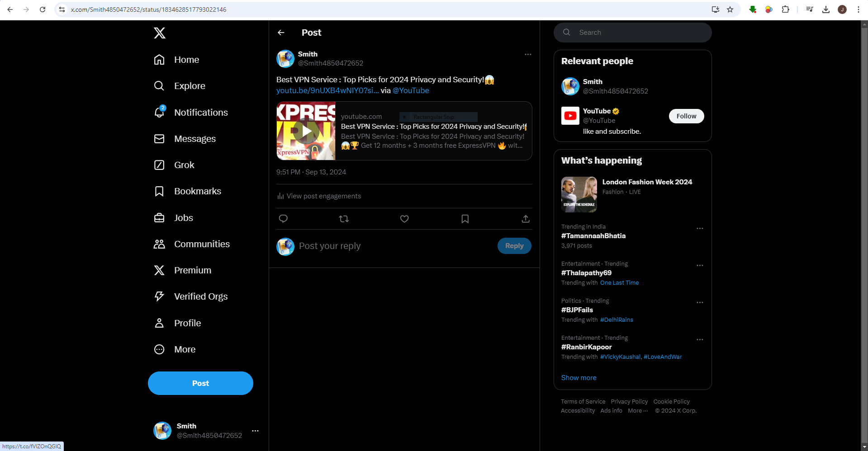Open the @YouTube mention in the post
Viewport: 868px width, 451px height.
click(411, 90)
